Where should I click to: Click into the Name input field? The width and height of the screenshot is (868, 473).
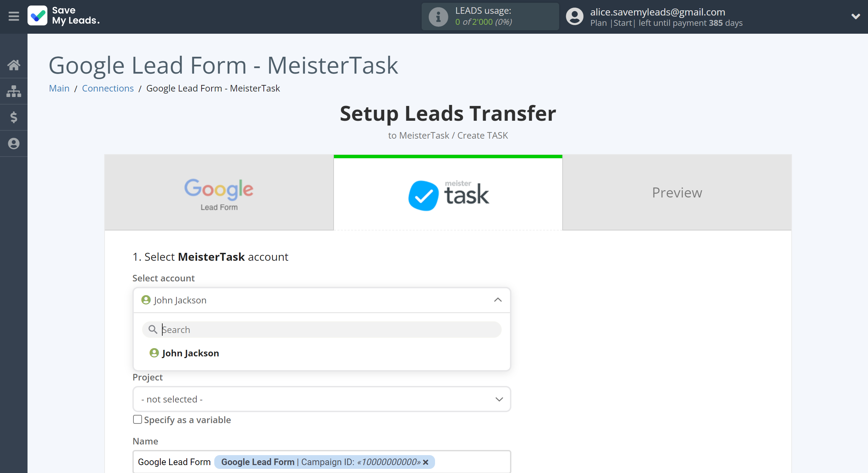tap(322, 462)
